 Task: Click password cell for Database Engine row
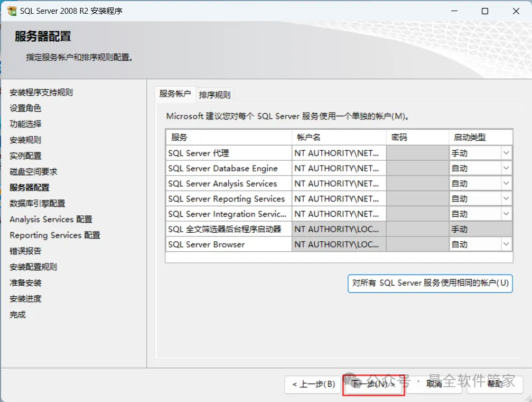pos(418,168)
